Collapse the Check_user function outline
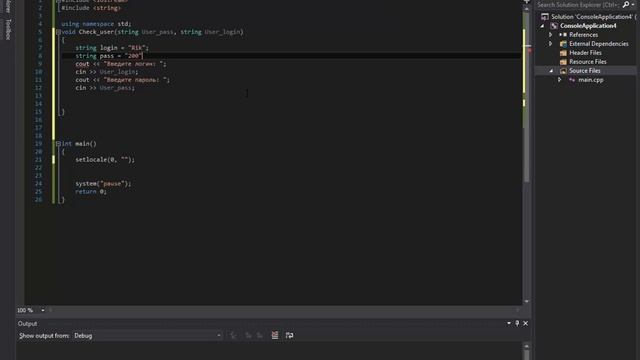 pos(58,32)
